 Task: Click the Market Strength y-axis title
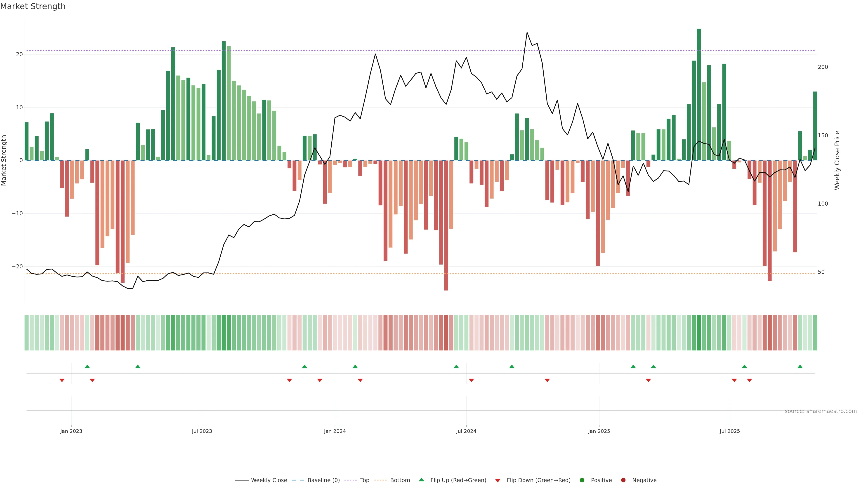coord(4,160)
